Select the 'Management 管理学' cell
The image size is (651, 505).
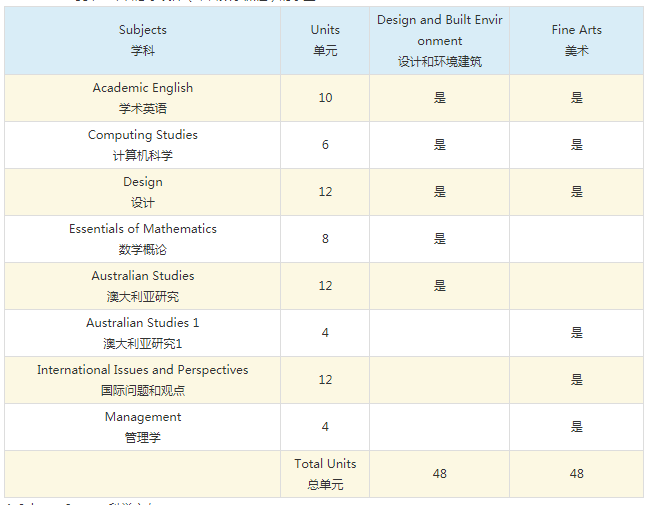point(142,427)
